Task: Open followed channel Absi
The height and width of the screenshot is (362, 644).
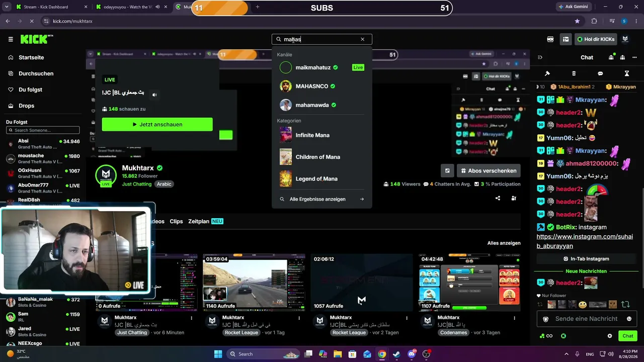Action: (x=43, y=144)
